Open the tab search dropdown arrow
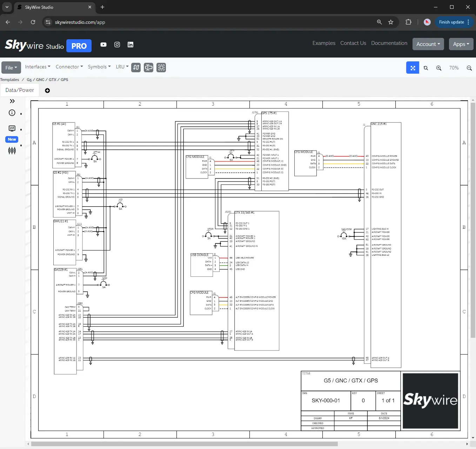Image resolution: width=476 pixels, height=449 pixels. (x=7, y=7)
